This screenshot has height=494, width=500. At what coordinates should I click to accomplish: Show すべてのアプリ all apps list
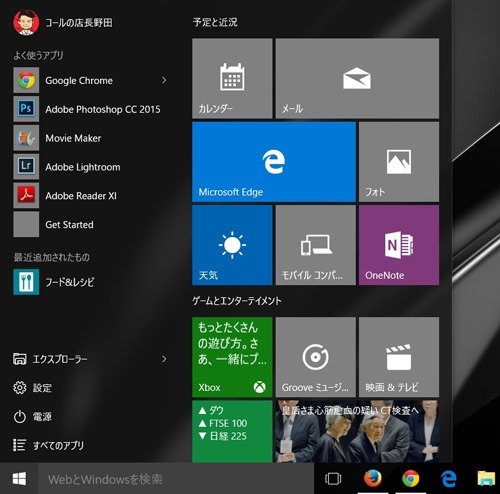click(x=48, y=445)
